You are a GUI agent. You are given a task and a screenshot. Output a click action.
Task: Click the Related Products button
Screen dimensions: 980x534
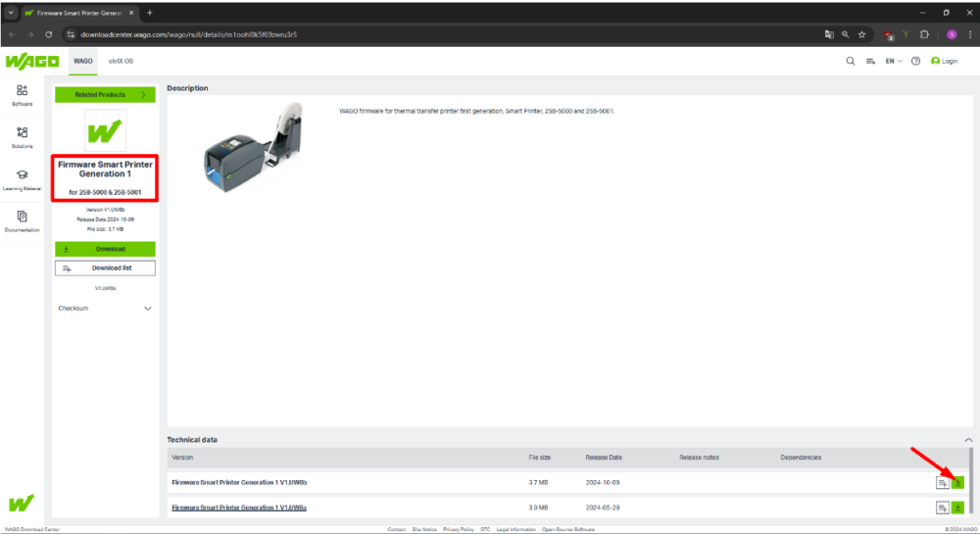105,95
